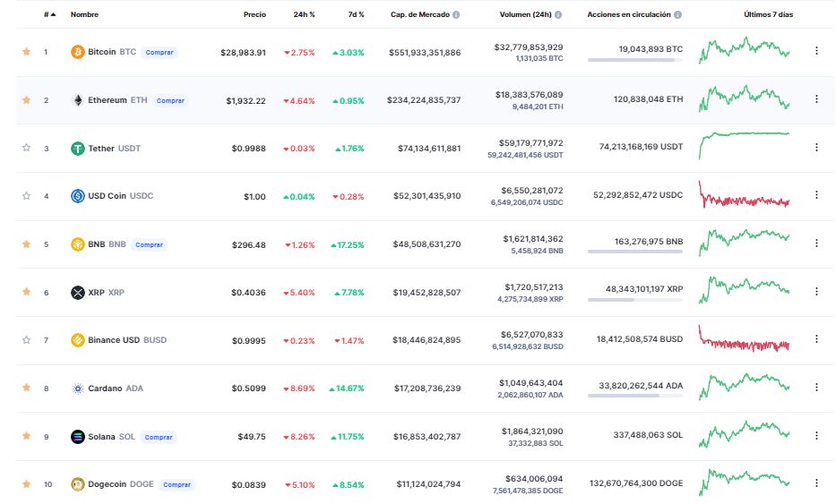Toggle the Solana watchlist star
Viewport: 836px width, 504px height.
[x=26, y=435]
